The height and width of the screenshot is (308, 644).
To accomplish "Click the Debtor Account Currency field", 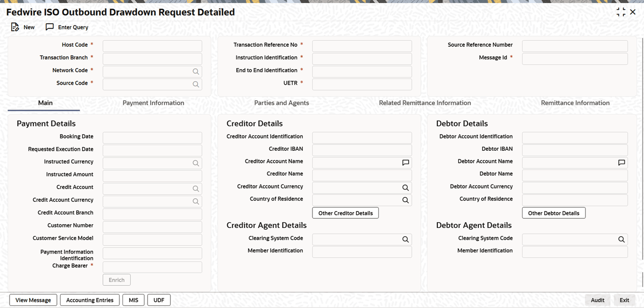I will pyautogui.click(x=575, y=188).
